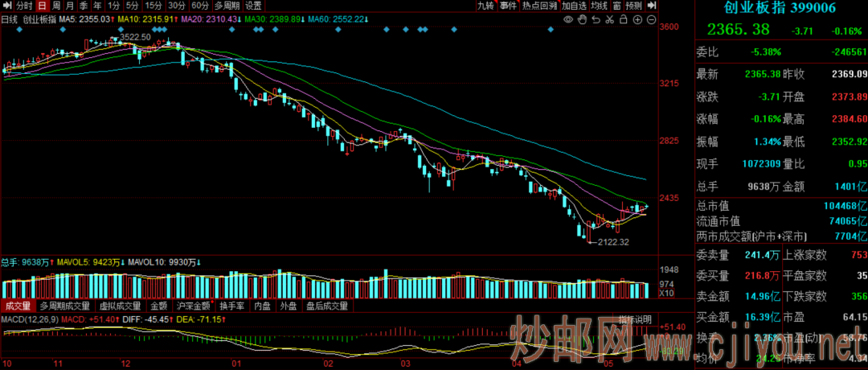Open 事件 events dropdown
This screenshot has width=868, height=370.
point(509,6)
